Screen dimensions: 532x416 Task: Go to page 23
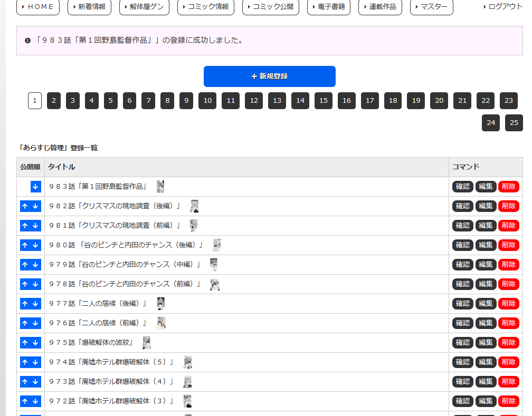tap(509, 100)
